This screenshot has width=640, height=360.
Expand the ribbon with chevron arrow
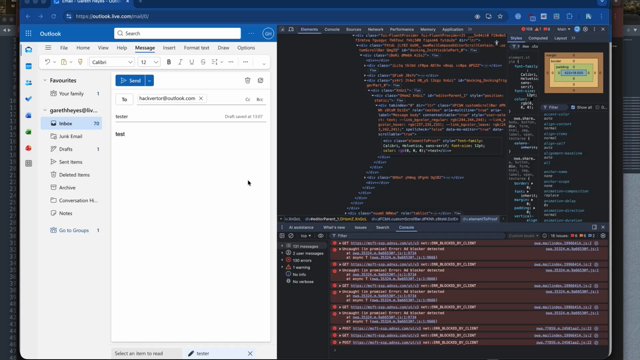coord(264,63)
